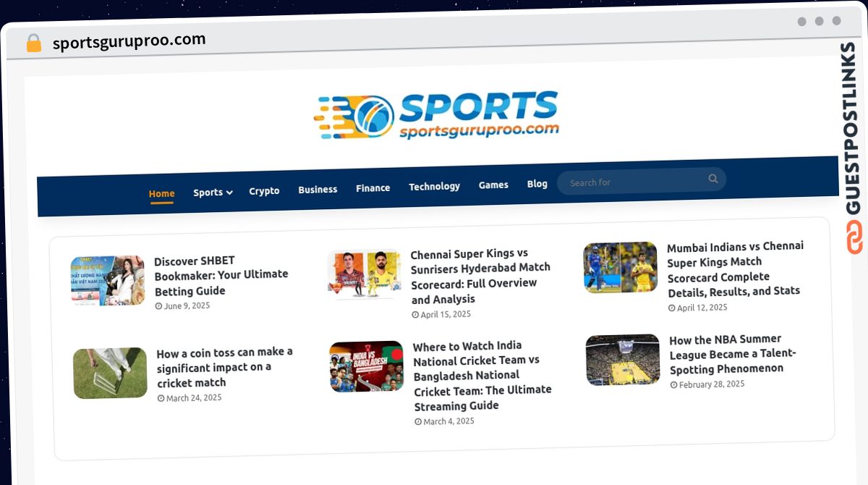
Task: Open the Business menu item
Action: coord(318,190)
